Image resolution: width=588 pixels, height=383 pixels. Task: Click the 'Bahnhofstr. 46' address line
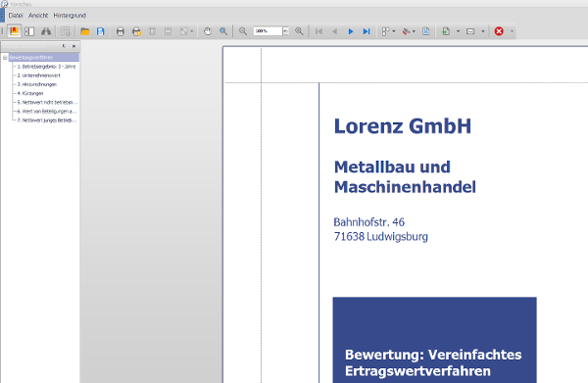click(369, 222)
